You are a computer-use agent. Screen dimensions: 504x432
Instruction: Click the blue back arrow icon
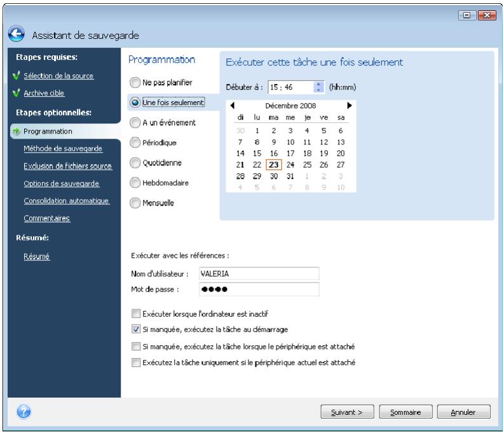(16, 34)
